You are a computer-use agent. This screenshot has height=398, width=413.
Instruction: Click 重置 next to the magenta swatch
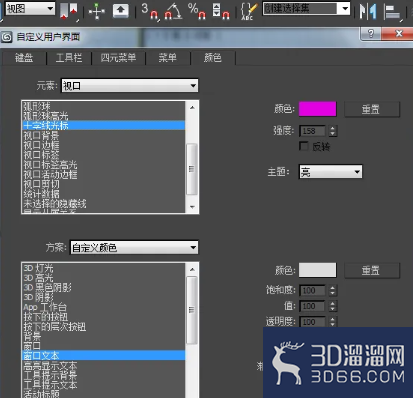point(371,109)
